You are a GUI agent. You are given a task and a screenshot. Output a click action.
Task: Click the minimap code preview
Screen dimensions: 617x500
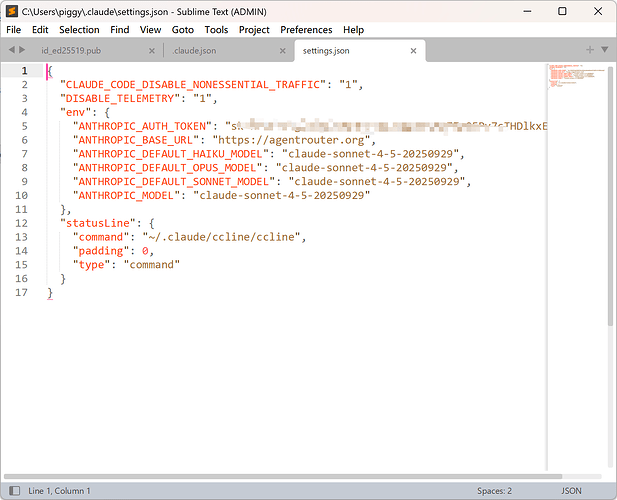point(575,76)
